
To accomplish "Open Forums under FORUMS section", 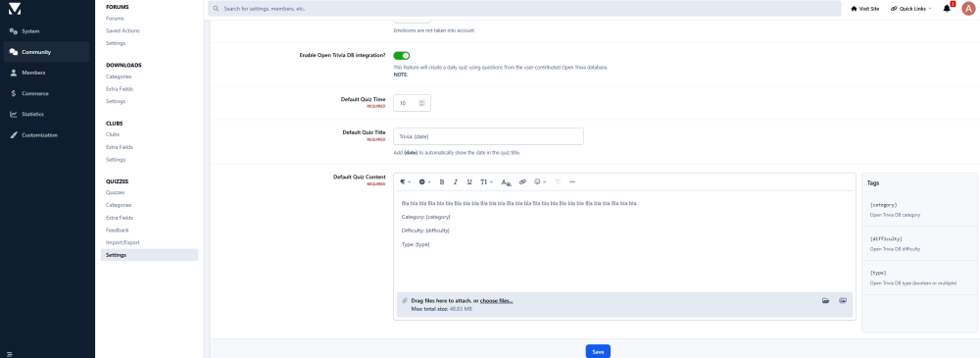I will coord(115,19).
